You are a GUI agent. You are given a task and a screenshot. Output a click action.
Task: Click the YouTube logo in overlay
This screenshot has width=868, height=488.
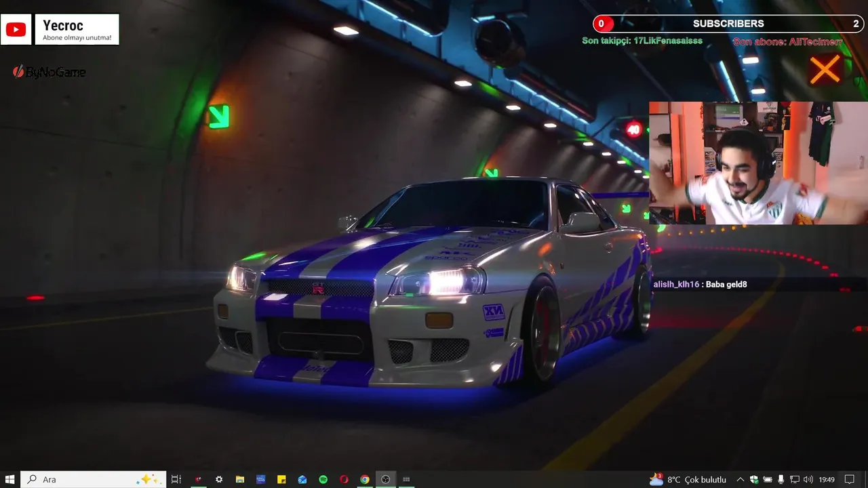(x=16, y=30)
